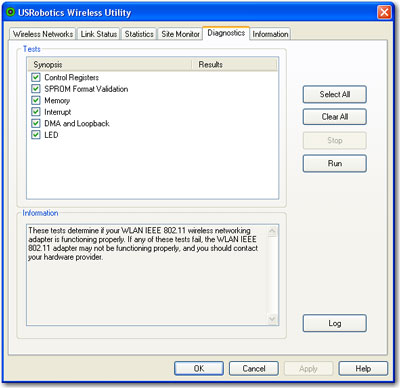Click the information text about WLAN tests

[143, 244]
